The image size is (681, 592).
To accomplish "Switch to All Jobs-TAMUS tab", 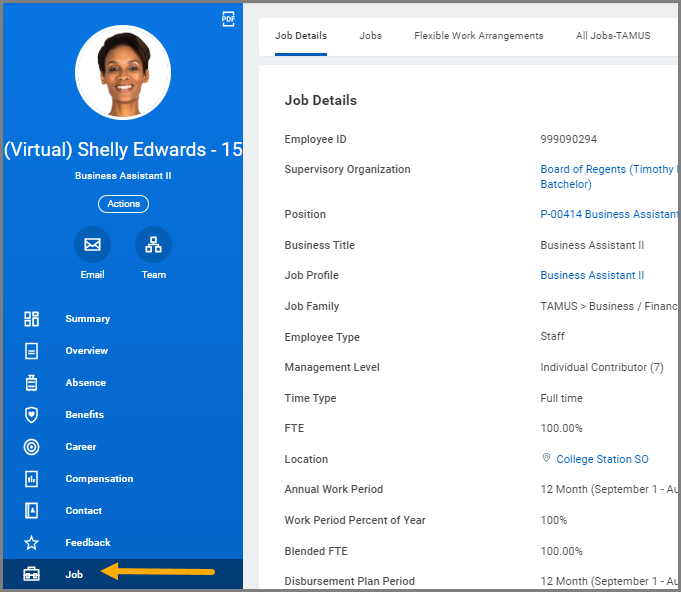I will coord(612,36).
